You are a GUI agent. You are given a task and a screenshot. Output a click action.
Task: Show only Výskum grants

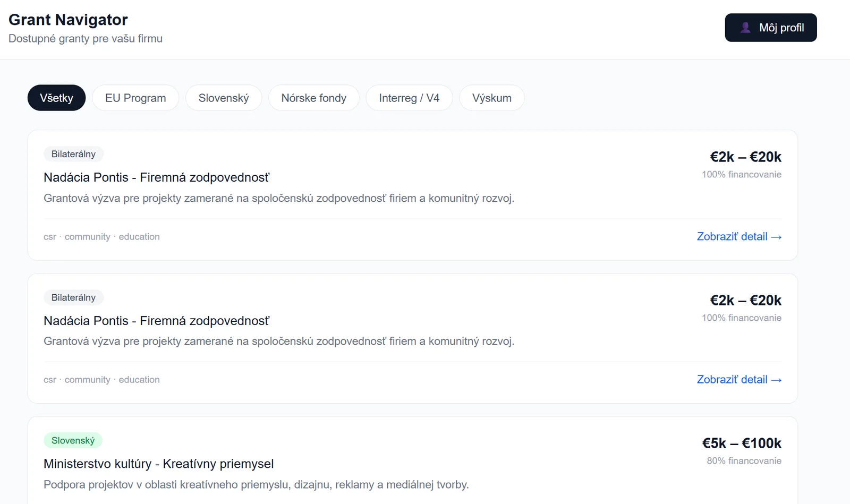[492, 98]
